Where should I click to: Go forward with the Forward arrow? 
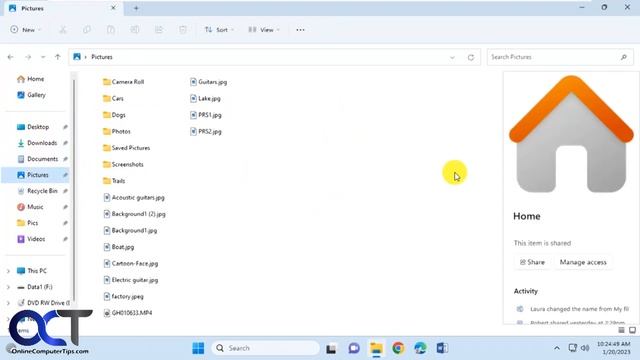pyautogui.click(x=28, y=57)
